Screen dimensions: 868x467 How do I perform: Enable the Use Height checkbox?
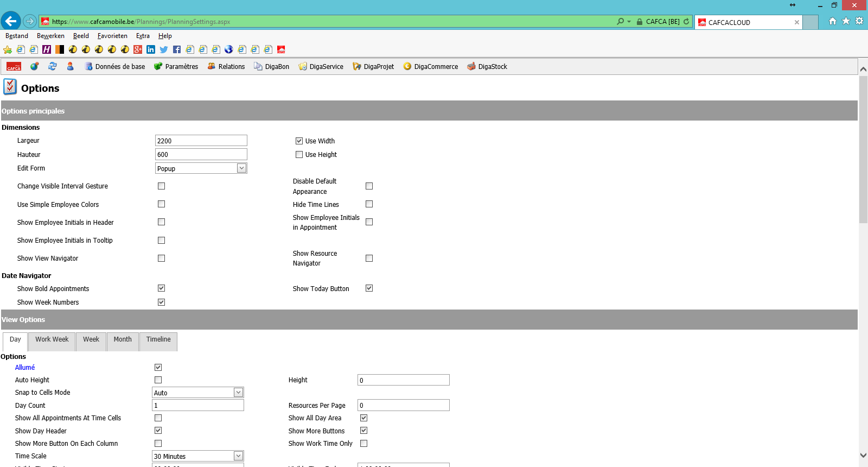[299, 154]
